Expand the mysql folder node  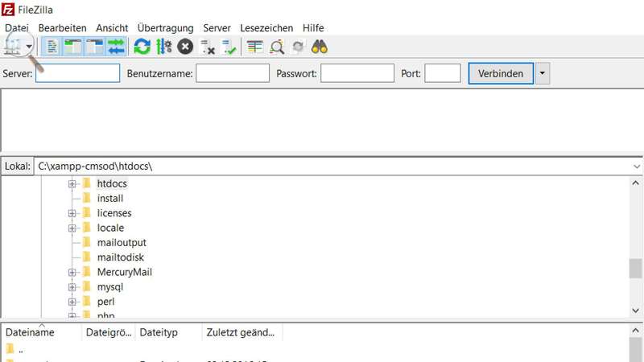[x=72, y=287]
